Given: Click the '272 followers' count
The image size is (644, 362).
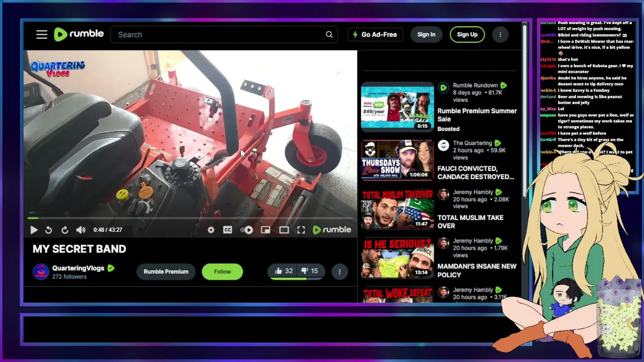Looking at the screenshot, I should coord(69,277).
